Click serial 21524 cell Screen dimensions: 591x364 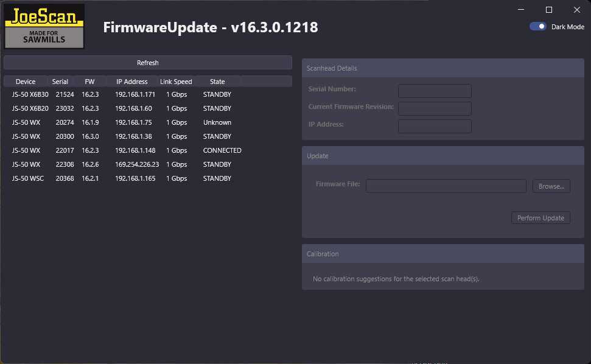click(65, 94)
